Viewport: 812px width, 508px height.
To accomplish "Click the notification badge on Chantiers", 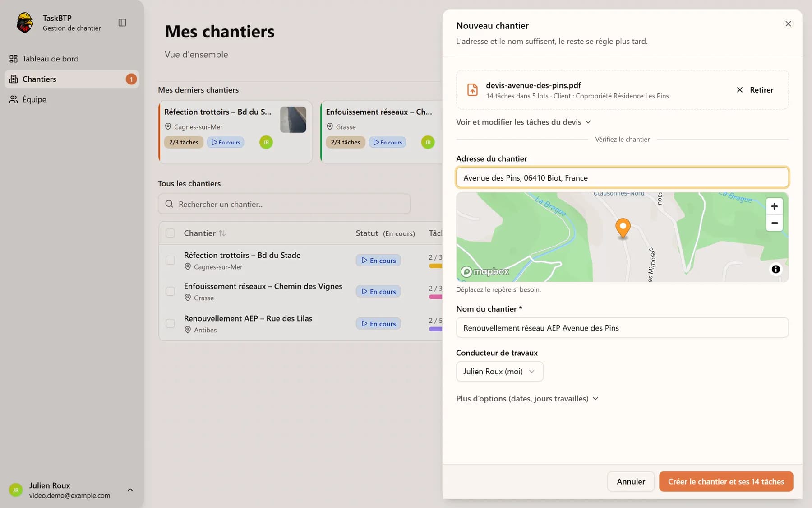I will point(131,79).
